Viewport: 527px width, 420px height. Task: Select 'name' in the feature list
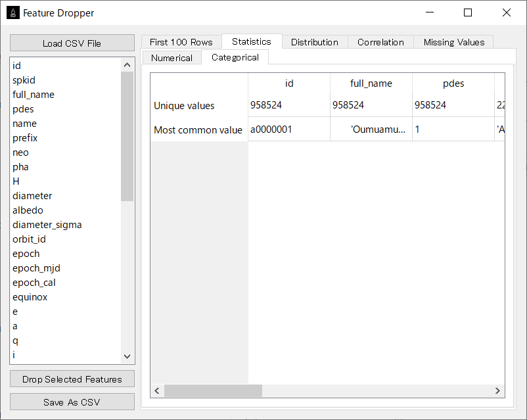point(66,124)
